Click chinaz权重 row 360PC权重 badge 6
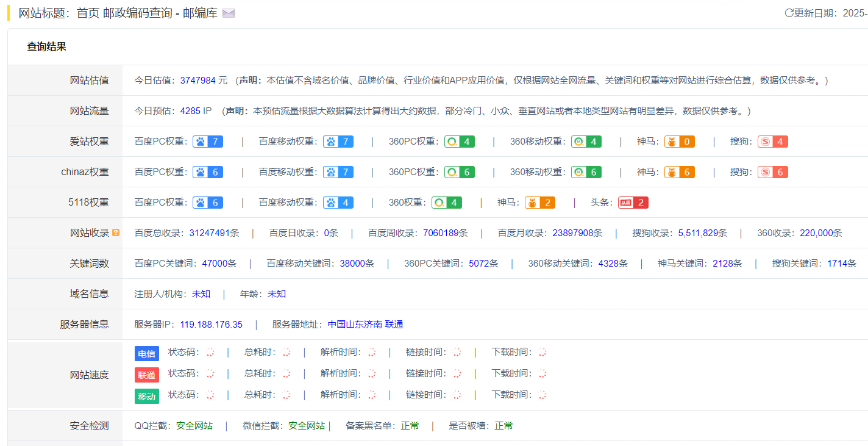This screenshot has width=868, height=446. [x=460, y=172]
